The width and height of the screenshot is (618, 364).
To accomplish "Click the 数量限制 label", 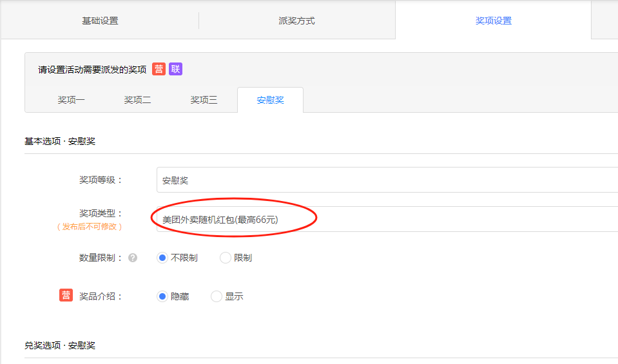I will pyautogui.click(x=101, y=258).
